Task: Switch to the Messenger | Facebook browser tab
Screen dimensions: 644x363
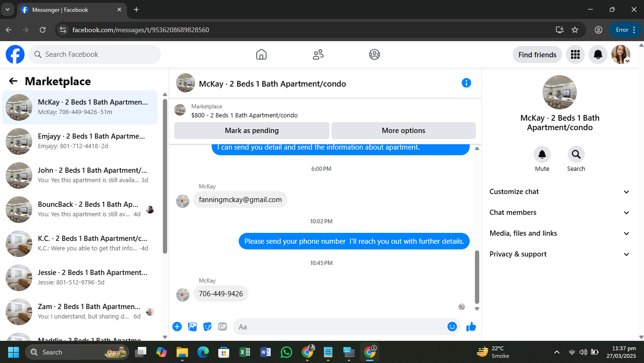Action: [72, 9]
